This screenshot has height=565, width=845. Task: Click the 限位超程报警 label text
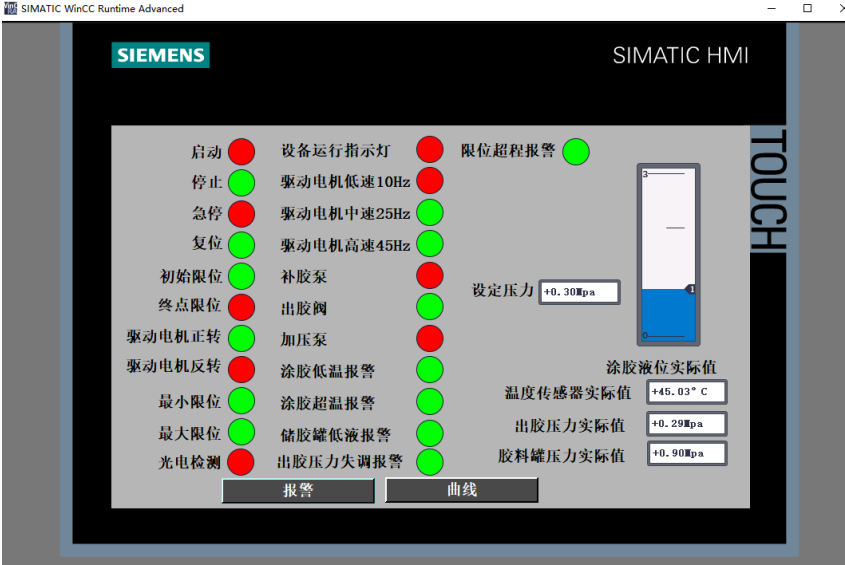[x=508, y=150]
